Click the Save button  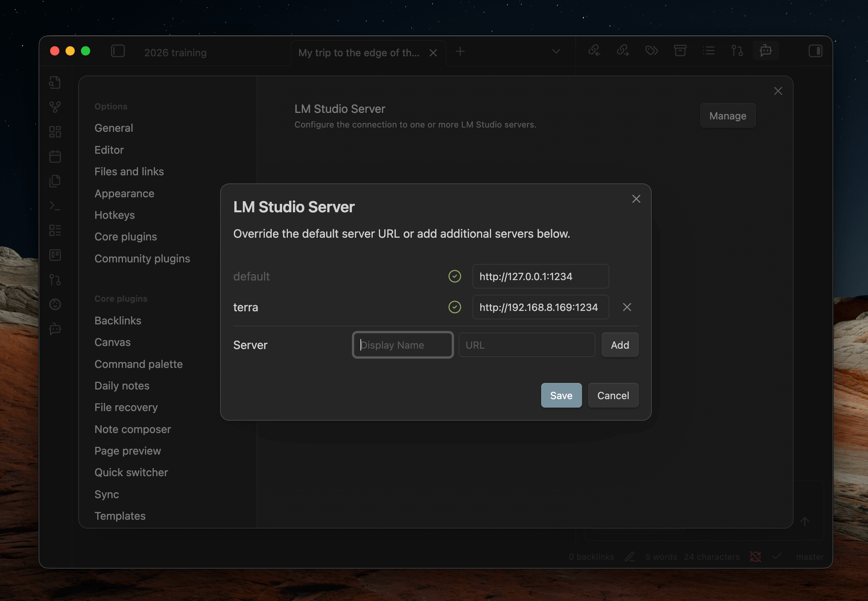click(x=561, y=395)
